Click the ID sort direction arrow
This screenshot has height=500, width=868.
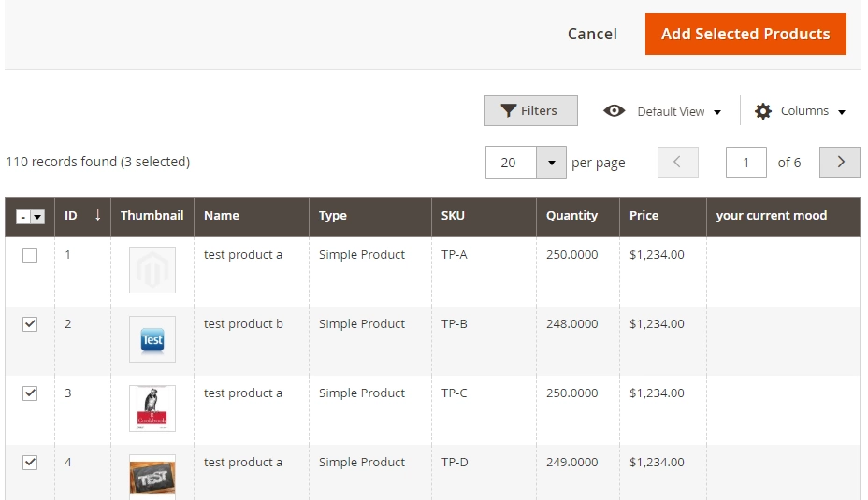click(98, 215)
